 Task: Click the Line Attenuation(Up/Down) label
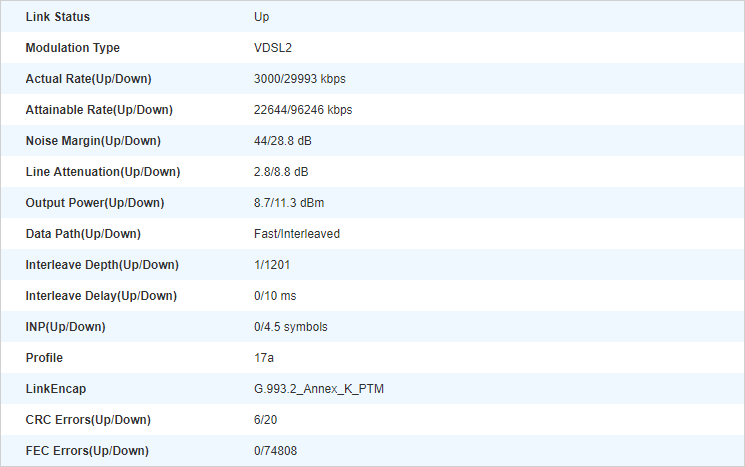pos(103,172)
